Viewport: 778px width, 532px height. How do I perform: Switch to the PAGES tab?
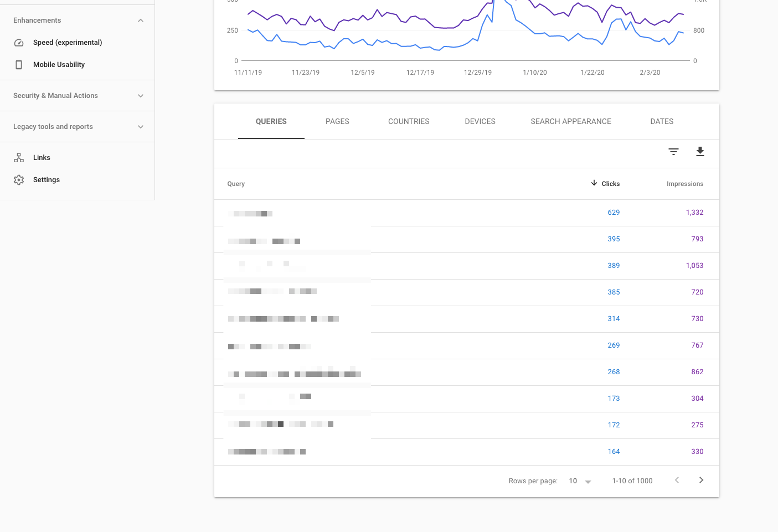coord(337,121)
